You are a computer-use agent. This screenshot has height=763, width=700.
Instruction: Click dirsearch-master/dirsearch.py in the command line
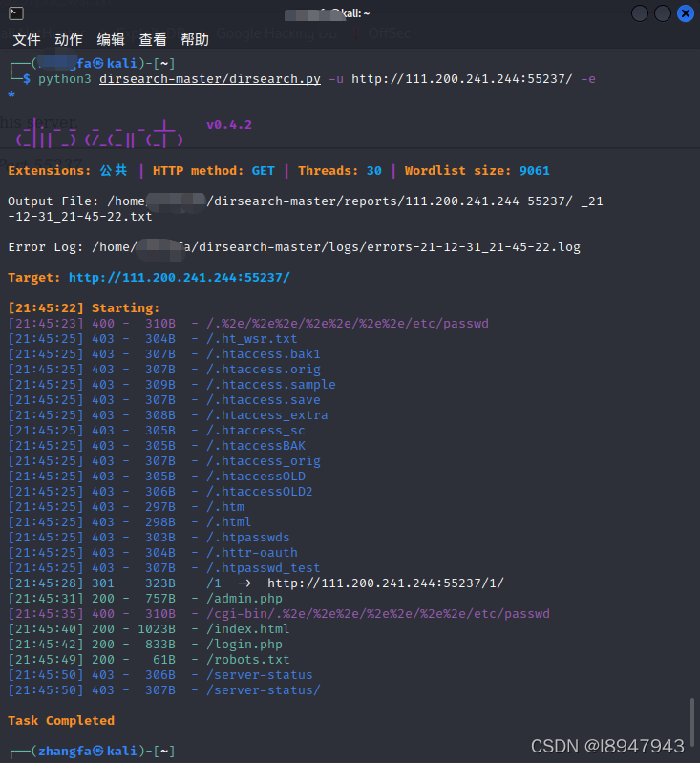click(x=210, y=79)
